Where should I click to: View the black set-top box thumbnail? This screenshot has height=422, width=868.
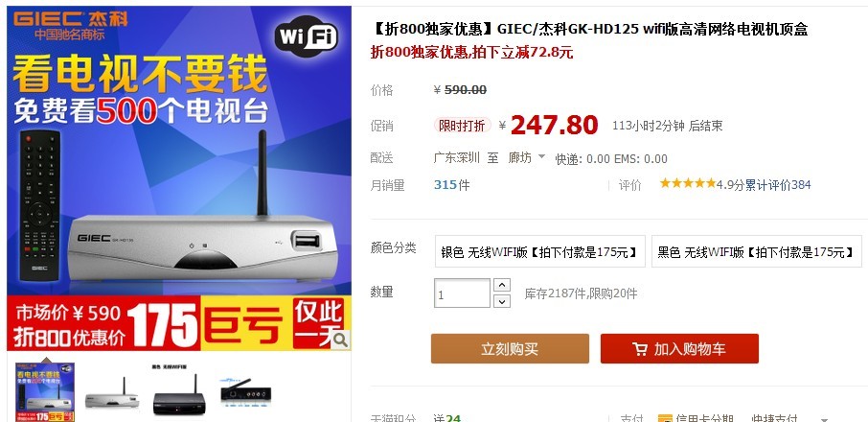[179, 392]
